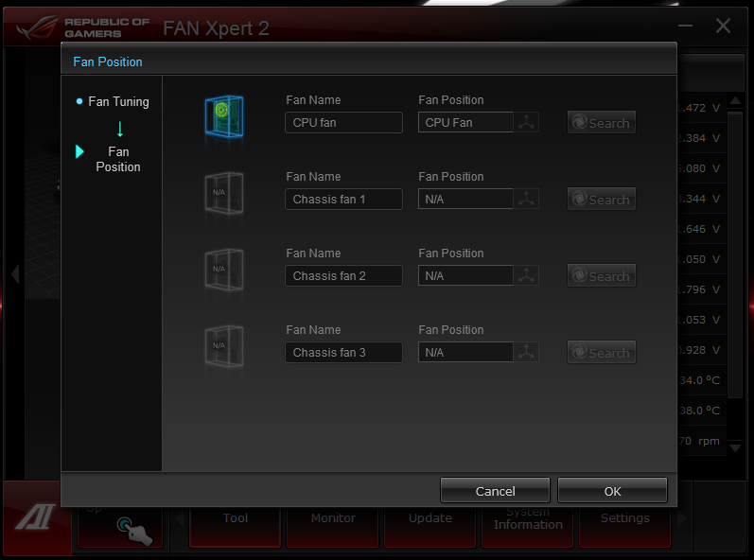Edit the CPU fan name field
Image resolution: width=754 pixels, height=560 pixels.
tap(343, 122)
